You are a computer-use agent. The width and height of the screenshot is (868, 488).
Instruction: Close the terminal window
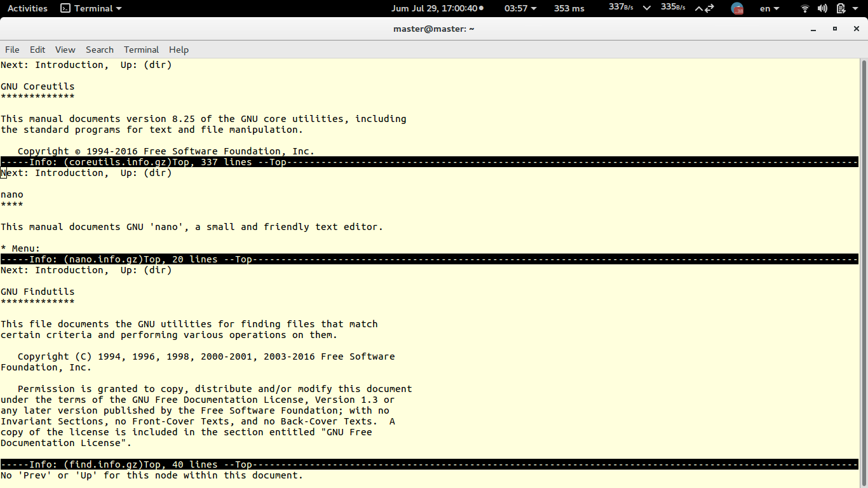pos(857,29)
